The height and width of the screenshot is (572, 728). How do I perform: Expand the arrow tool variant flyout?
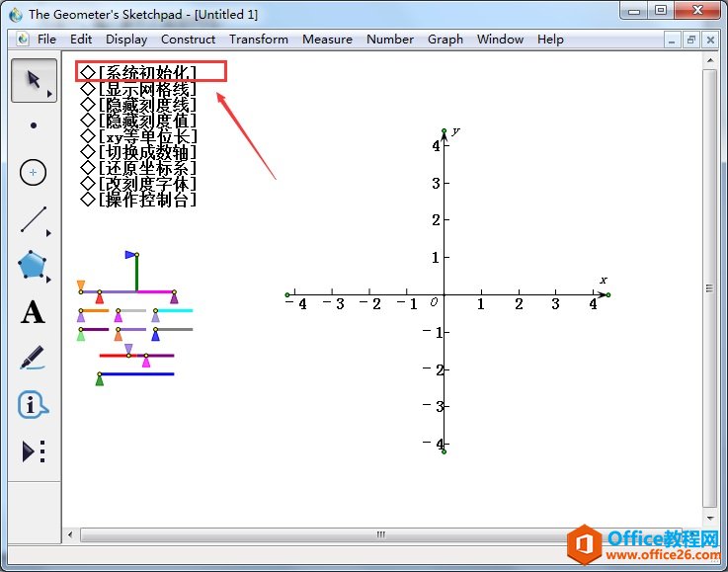tap(49, 94)
